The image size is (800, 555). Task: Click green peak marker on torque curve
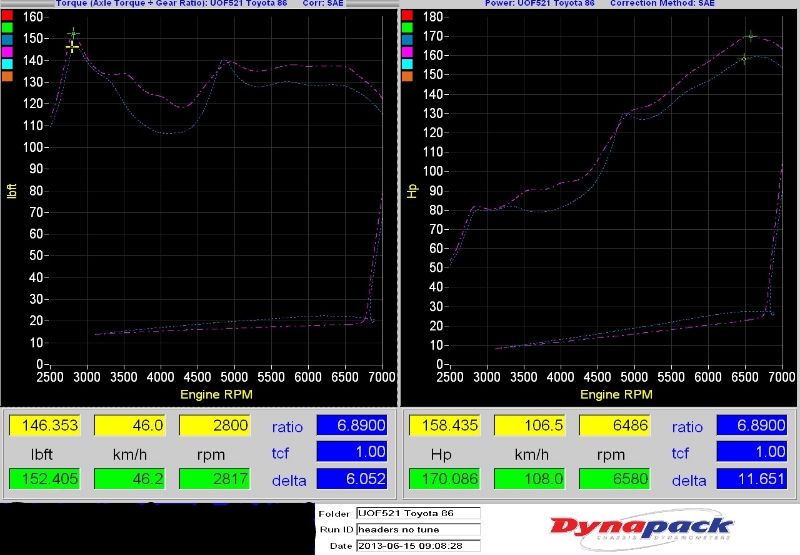tap(73, 34)
